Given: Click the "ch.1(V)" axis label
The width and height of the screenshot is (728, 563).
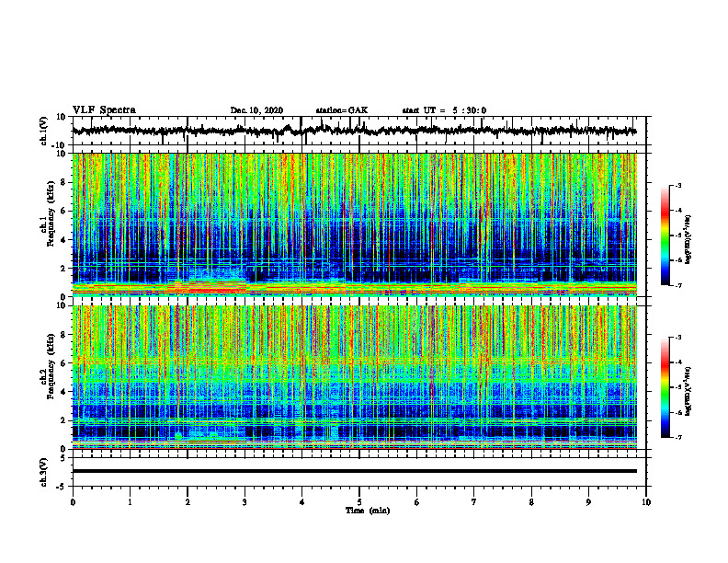Looking at the screenshot, I should (x=43, y=131).
